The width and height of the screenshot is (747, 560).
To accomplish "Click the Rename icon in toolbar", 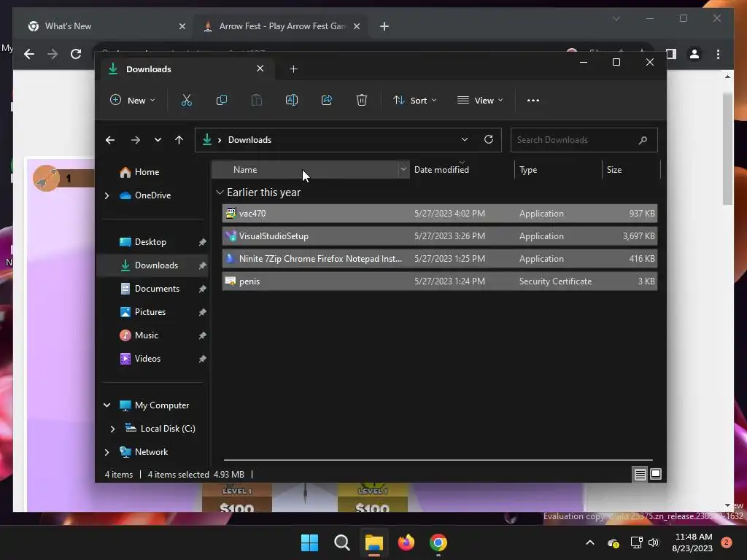I will click(292, 100).
